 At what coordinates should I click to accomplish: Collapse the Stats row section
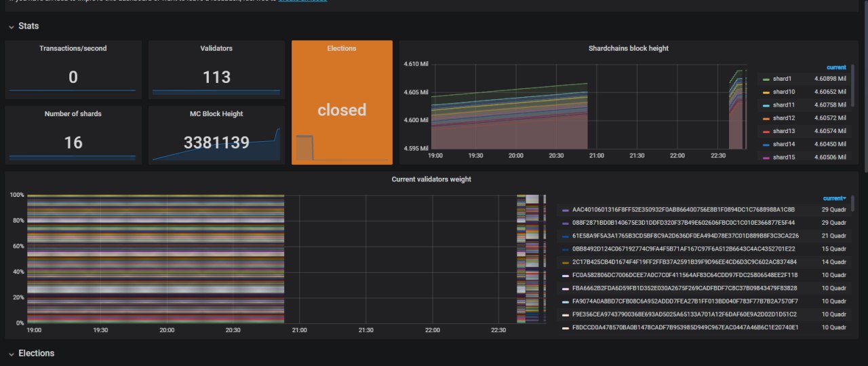tap(23, 26)
